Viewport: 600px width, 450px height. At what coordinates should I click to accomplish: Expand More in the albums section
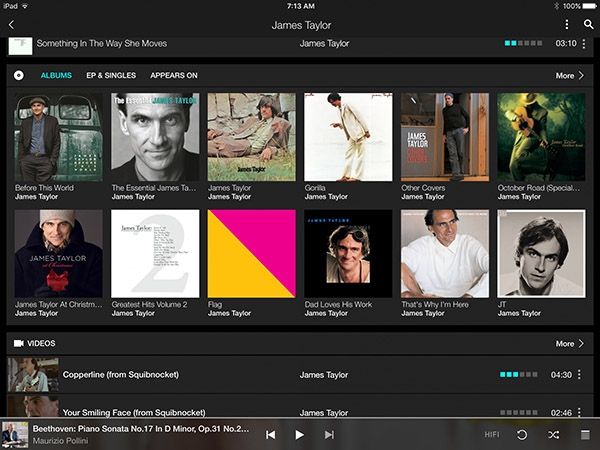pos(570,75)
